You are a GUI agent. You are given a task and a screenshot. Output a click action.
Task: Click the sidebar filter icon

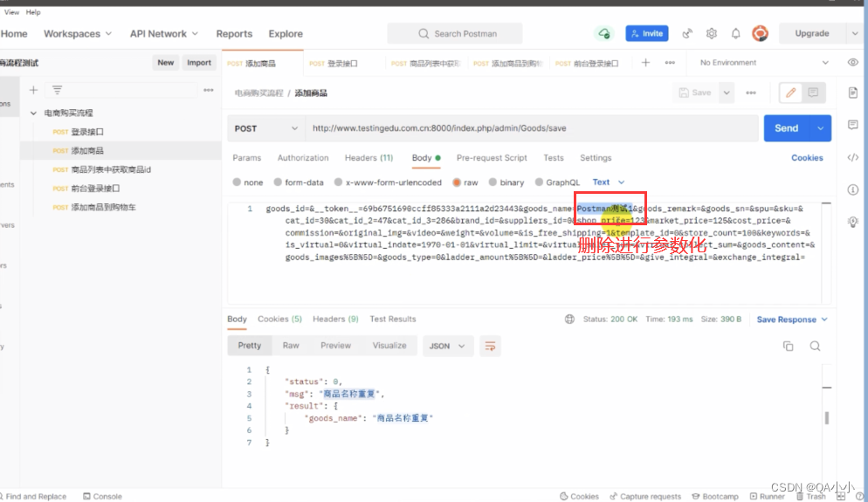pos(57,90)
